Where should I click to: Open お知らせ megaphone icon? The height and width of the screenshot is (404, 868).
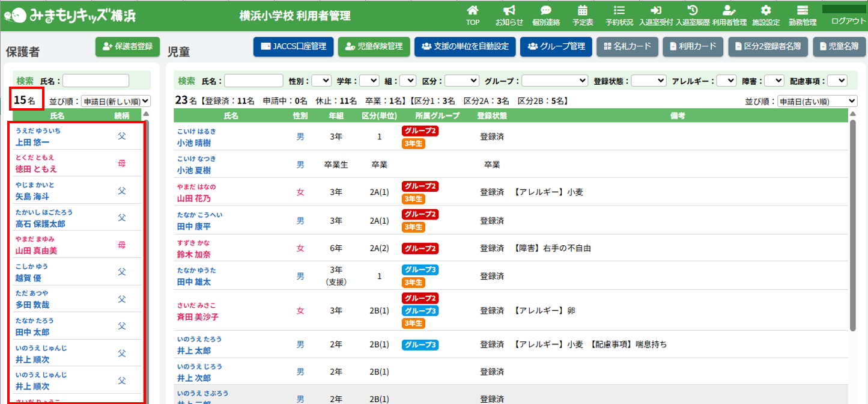tap(509, 11)
